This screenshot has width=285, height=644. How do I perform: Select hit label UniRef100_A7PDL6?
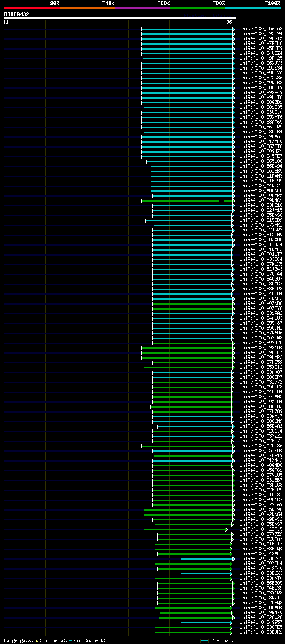tap(261, 44)
